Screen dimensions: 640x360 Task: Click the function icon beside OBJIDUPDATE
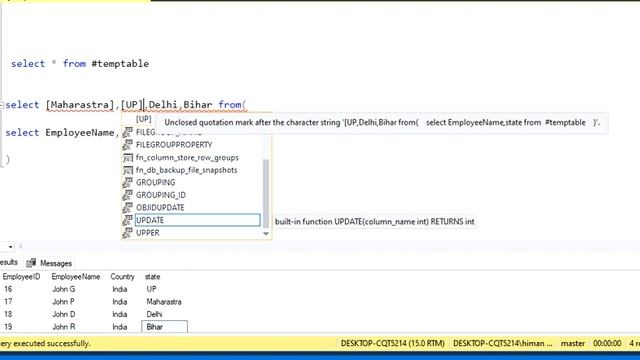127,208
